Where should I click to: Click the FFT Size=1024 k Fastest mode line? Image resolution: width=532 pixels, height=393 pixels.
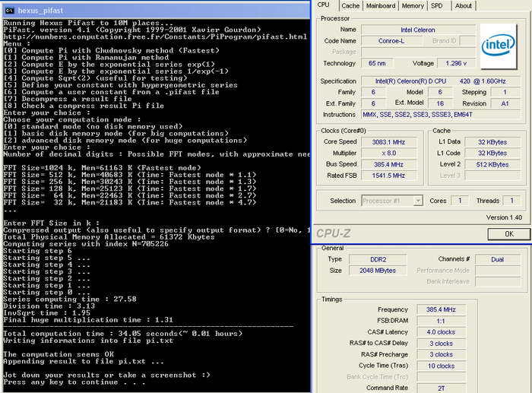coord(102,168)
